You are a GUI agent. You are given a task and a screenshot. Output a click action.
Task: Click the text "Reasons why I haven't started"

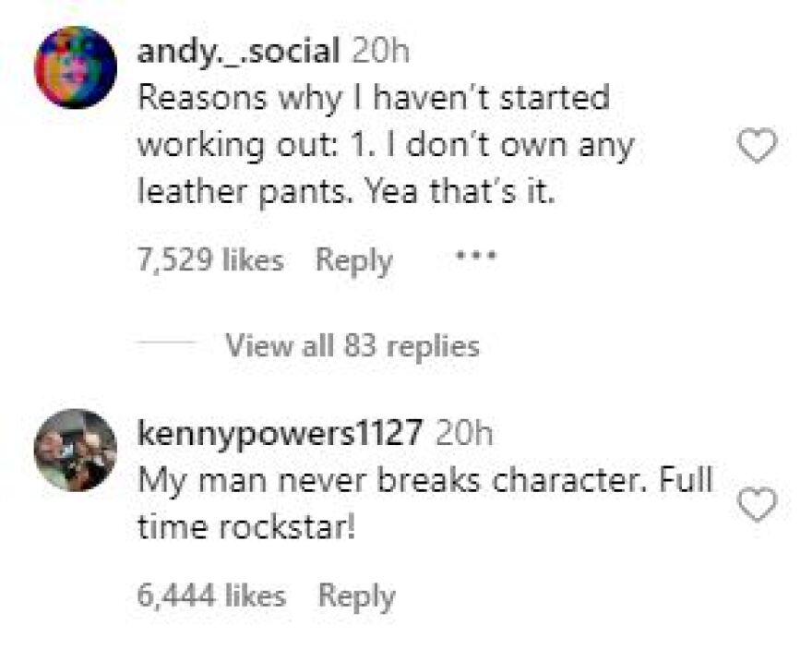coord(373,99)
